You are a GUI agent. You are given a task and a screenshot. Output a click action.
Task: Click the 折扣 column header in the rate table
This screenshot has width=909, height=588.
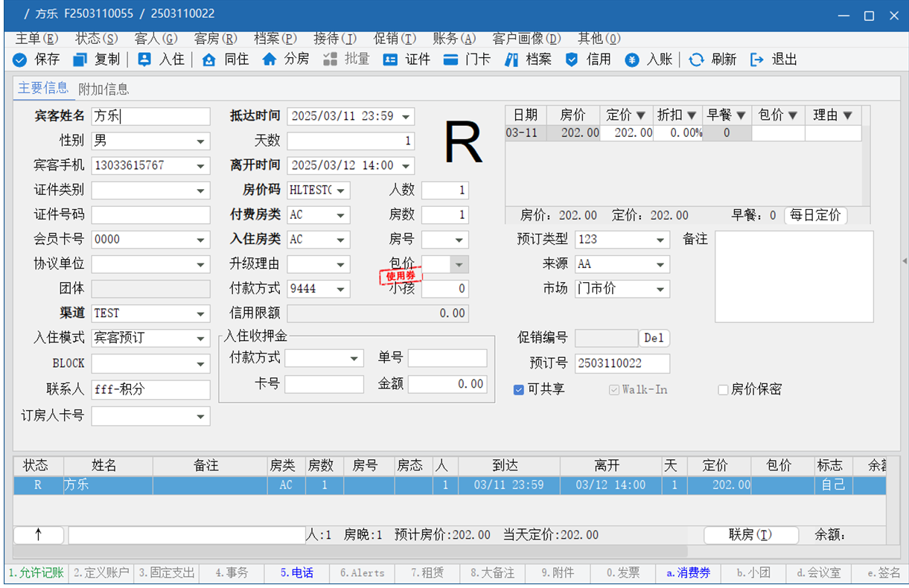[677, 115]
